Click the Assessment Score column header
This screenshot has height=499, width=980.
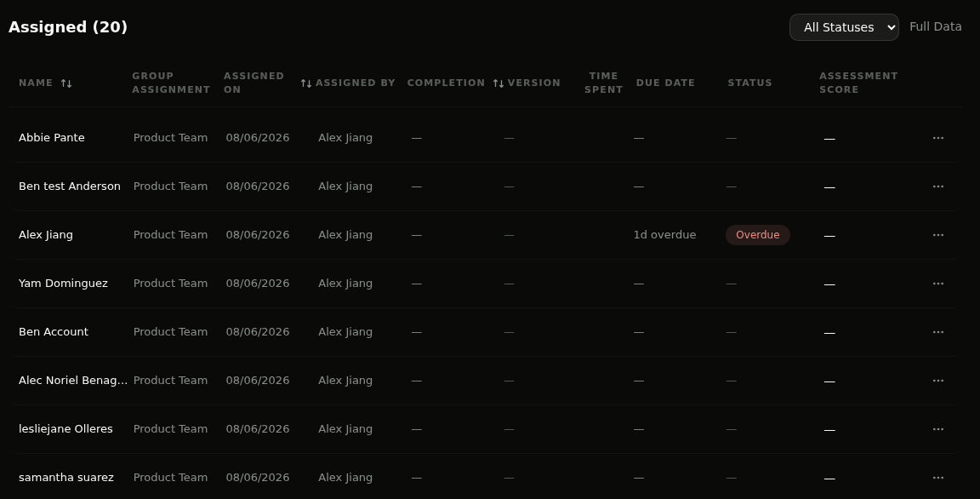click(858, 83)
